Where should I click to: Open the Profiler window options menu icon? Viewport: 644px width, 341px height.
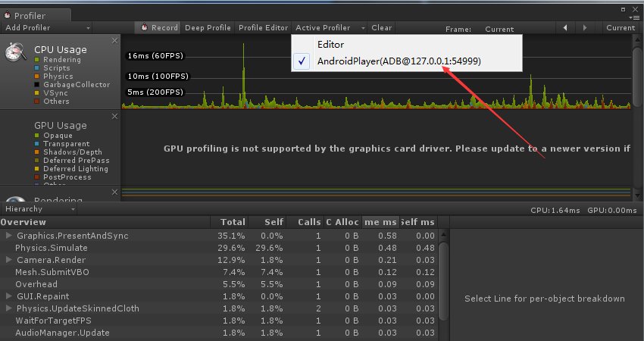[633, 15]
